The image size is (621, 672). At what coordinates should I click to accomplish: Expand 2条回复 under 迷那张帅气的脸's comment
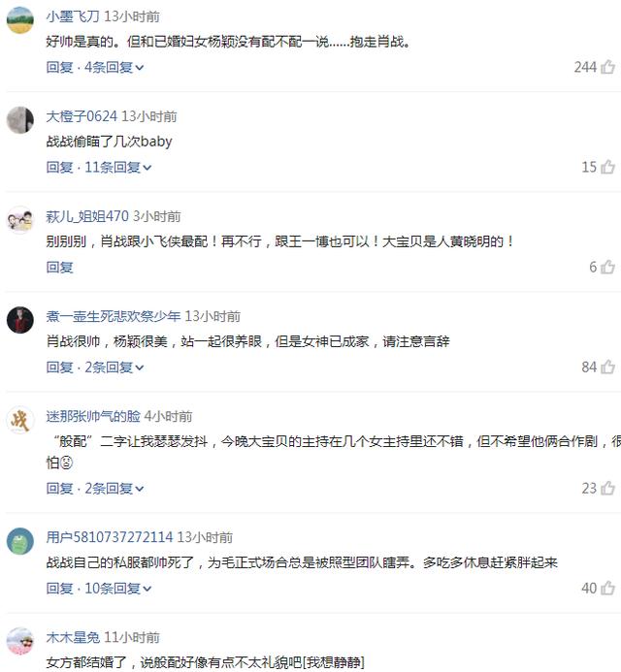click(114, 489)
